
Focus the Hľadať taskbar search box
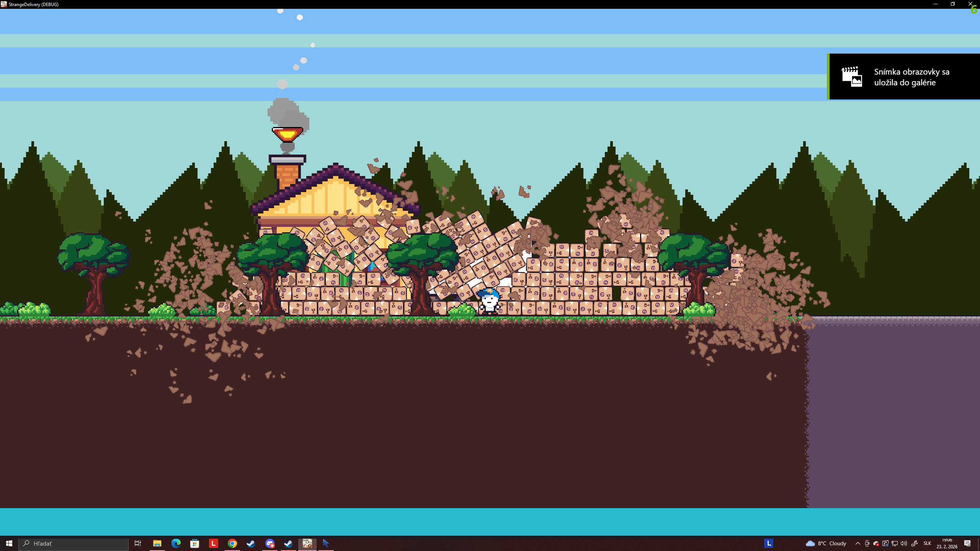73,543
